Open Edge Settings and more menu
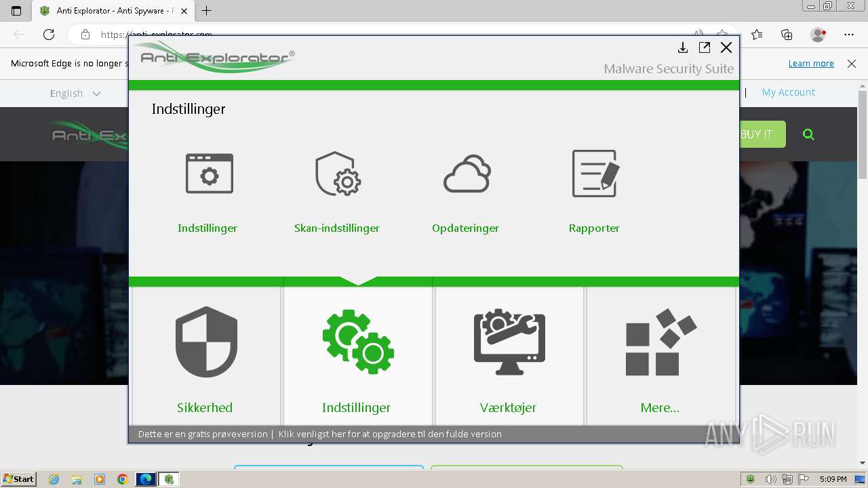The height and width of the screenshot is (488, 868). [x=849, y=35]
